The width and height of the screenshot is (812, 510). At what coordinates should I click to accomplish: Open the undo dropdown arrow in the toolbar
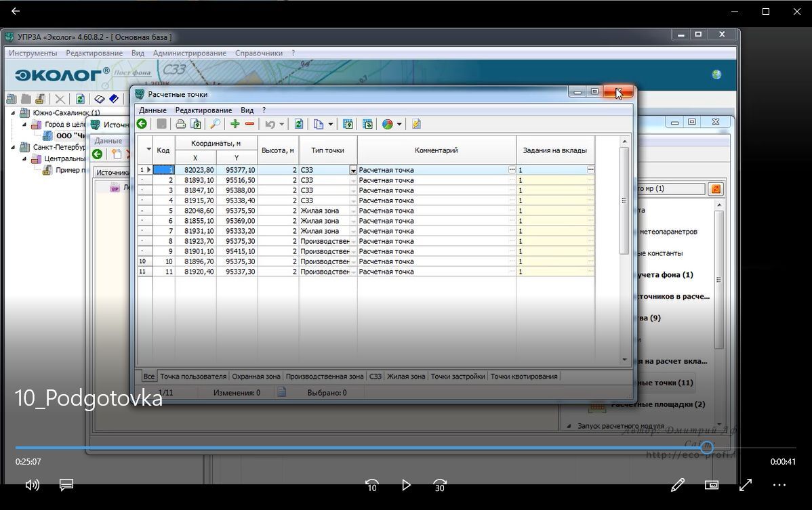point(281,125)
